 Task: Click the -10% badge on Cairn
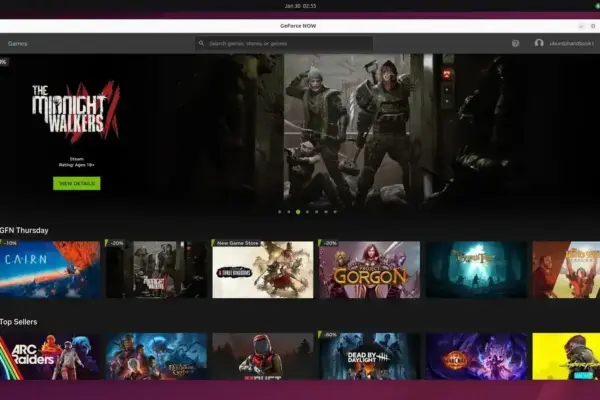9,243
